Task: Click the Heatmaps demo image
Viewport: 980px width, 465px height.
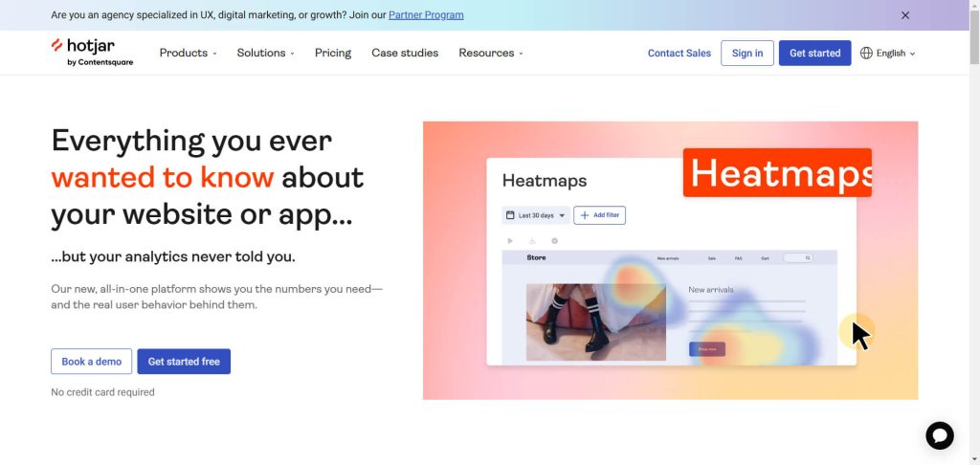Action: pyautogui.click(x=671, y=260)
